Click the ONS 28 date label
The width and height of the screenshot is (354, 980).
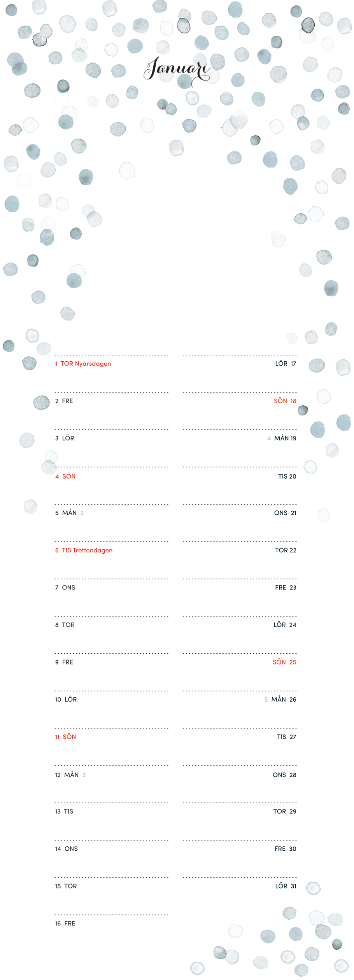click(x=284, y=775)
